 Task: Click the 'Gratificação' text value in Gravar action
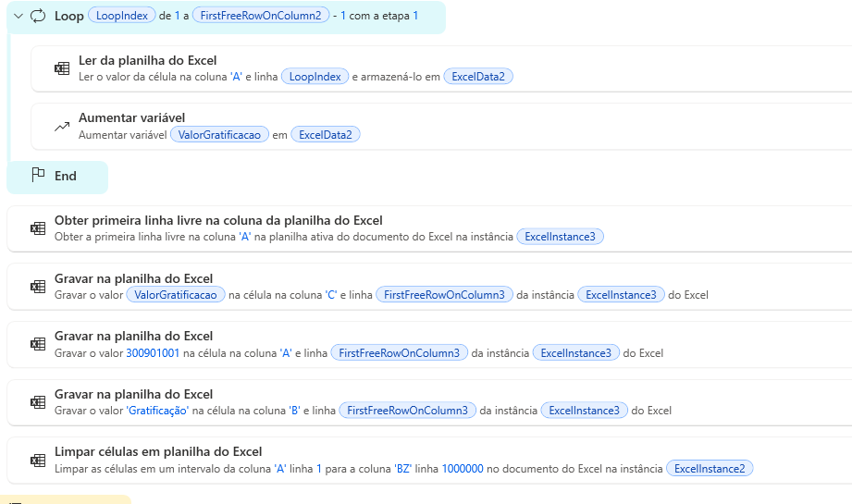pos(157,411)
